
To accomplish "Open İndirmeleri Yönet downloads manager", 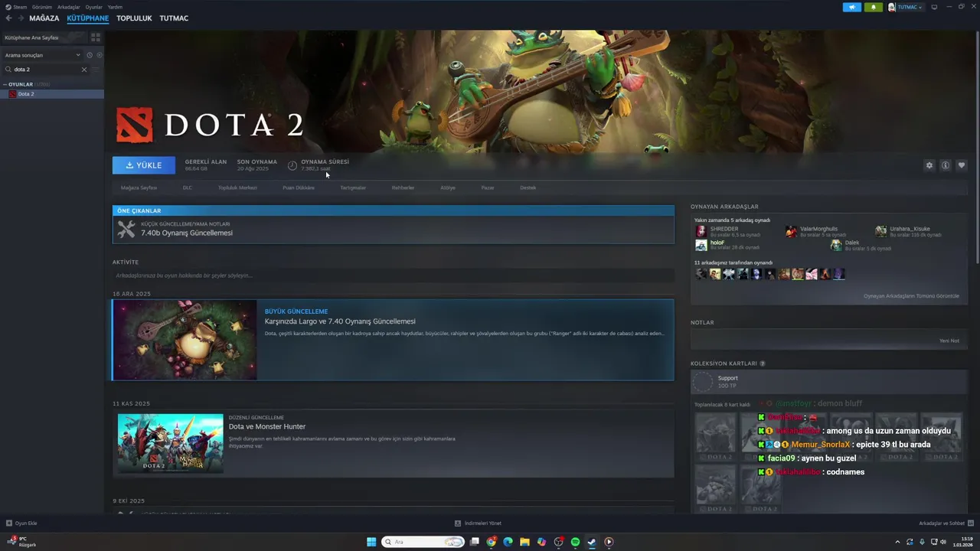I will [x=479, y=523].
